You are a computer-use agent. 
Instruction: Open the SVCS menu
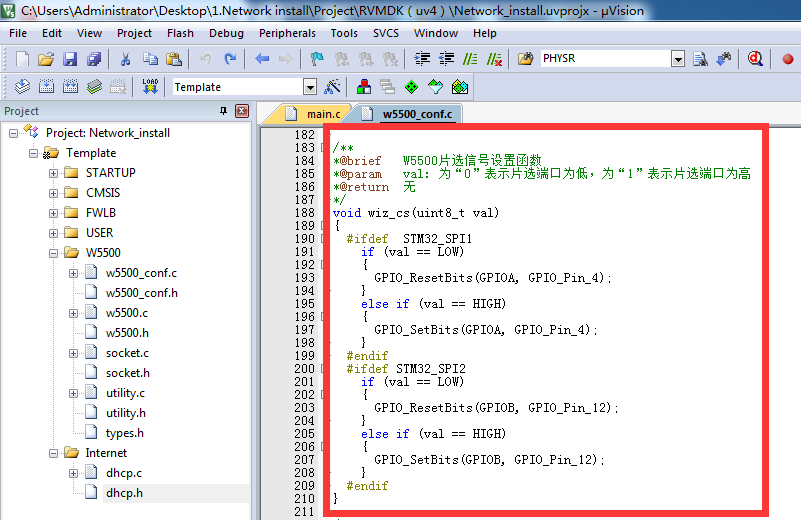[386, 33]
